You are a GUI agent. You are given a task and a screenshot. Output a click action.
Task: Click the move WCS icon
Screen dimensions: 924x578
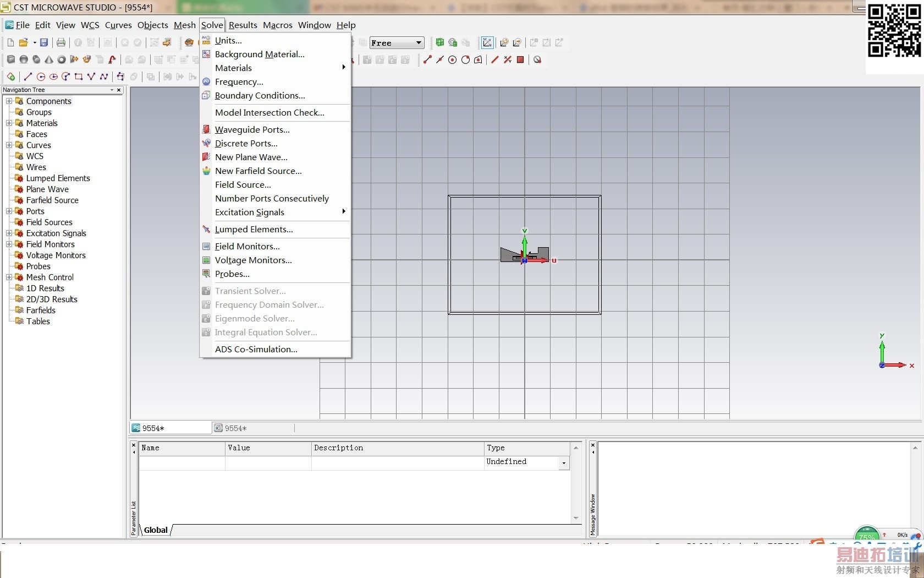pos(517,42)
